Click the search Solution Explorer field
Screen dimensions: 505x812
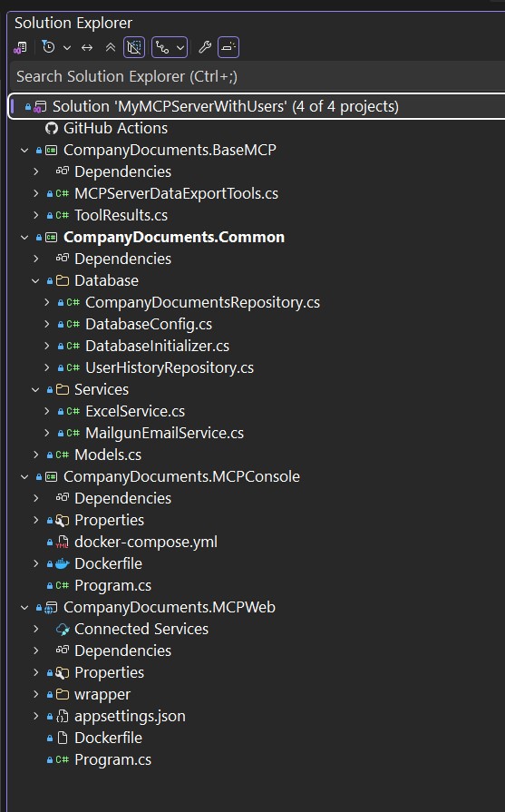(x=257, y=76)
